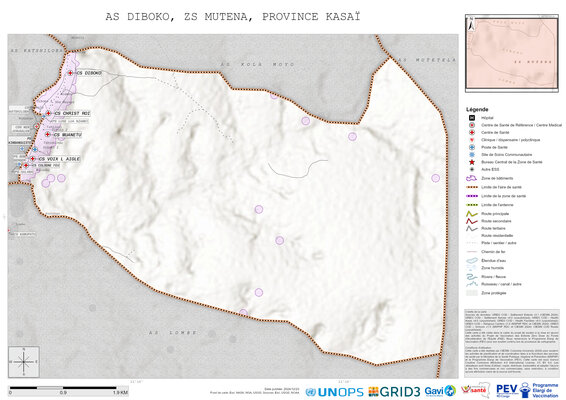Click the Site de Soins Communautaire legend icon
The width and height of the screenshot is (566, 400).
(x=471, y=155)
